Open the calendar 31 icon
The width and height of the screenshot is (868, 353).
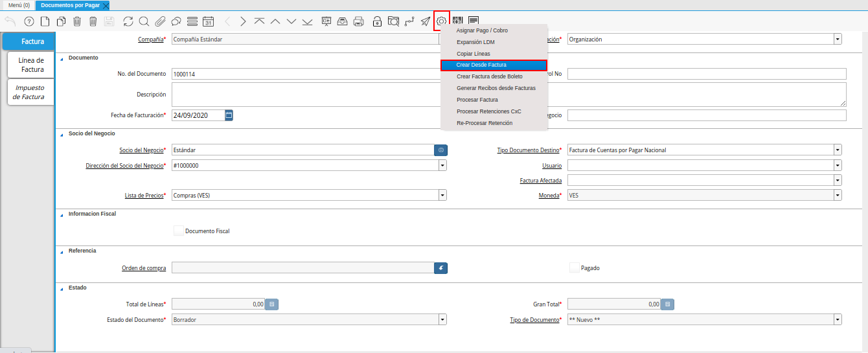coord(208,21)
